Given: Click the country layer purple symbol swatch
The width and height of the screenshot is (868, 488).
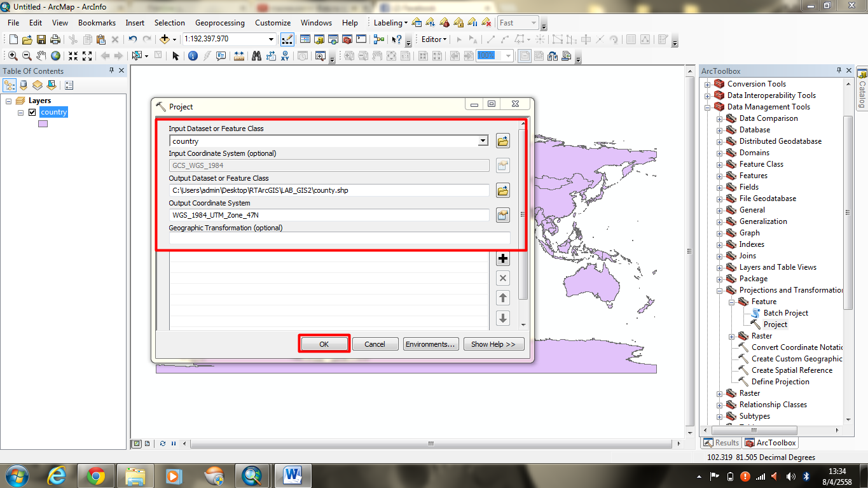Looking at the screenshot, I should point(43,124).
